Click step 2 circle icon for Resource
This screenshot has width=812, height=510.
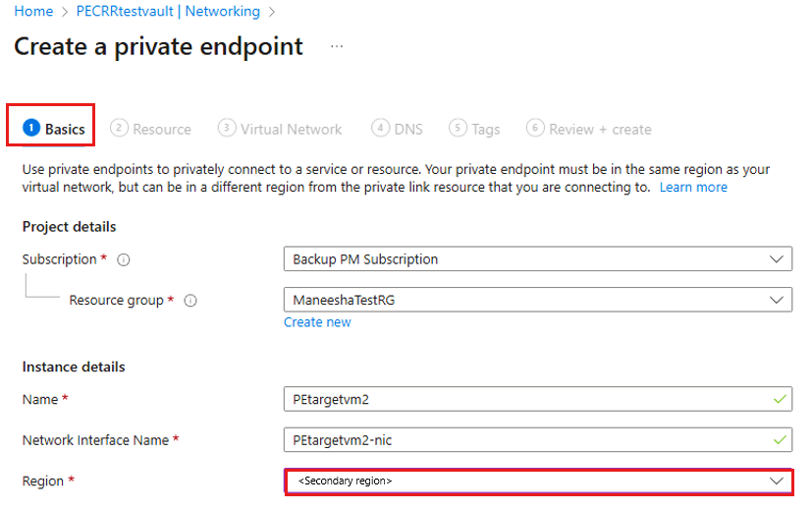pyautogui.click(x=120, y=128)
